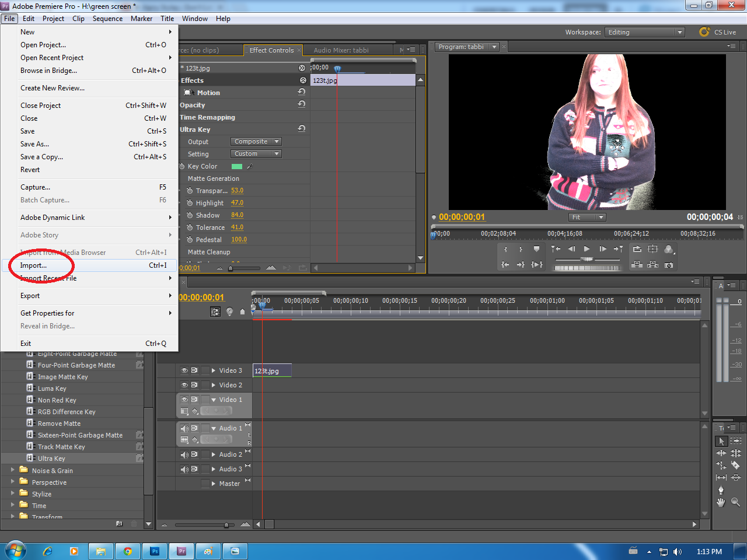Select the Hand tool
Viewport: 747px width, 560px height.
tap(722, 502)
